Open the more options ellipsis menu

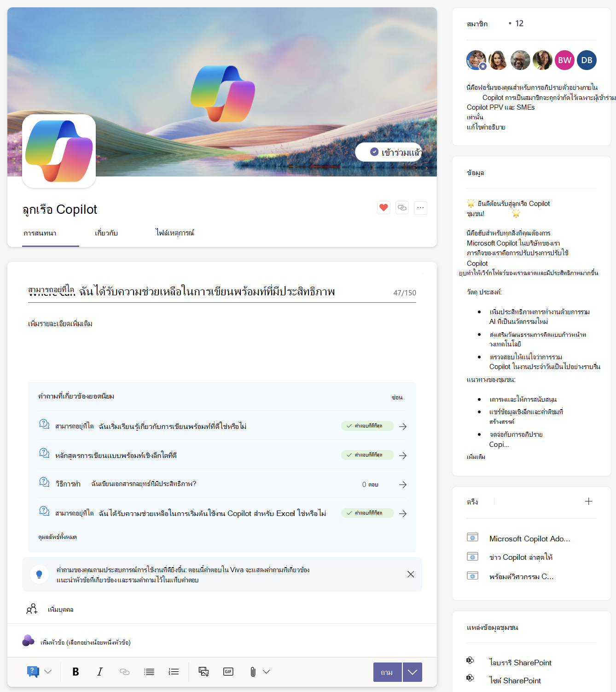[420, 208]
